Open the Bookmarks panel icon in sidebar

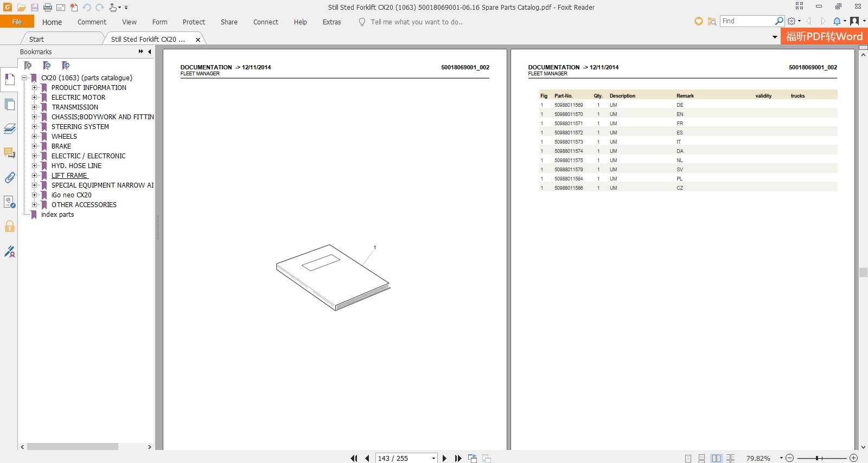point(9,80)
